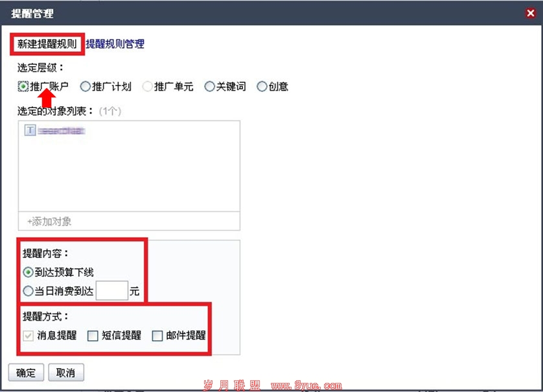This screenshot has width=543, height=392.
Task: Toggle the 消息提醒 checkbox
Action: pyautogui.click(x=28, y=335)
